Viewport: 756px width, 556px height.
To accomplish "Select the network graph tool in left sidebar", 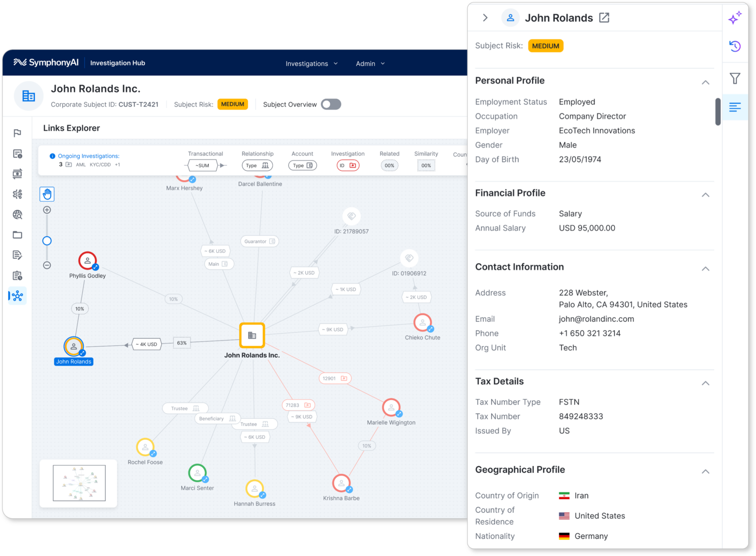I will (17, 296).
